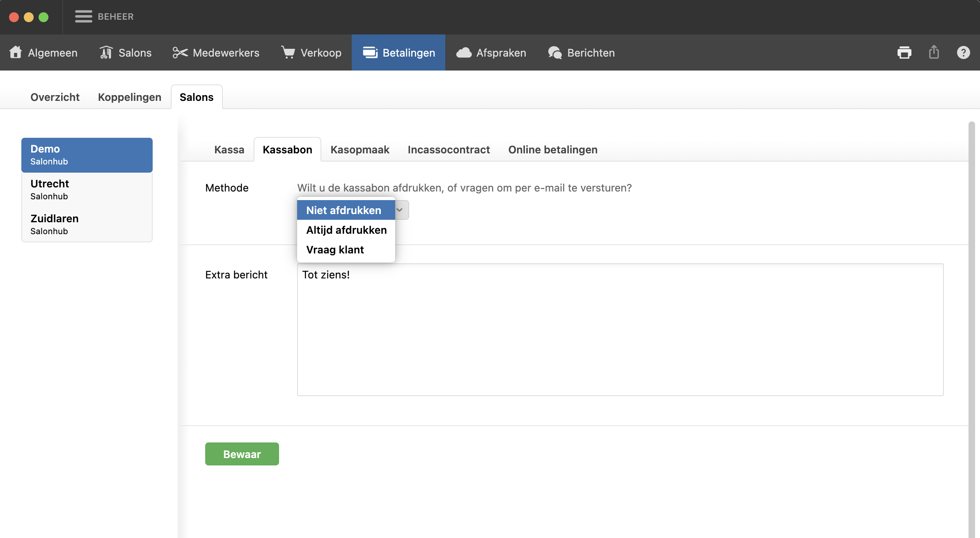
Task: Select the Utrecht salon in list
Action: [87, 189]
